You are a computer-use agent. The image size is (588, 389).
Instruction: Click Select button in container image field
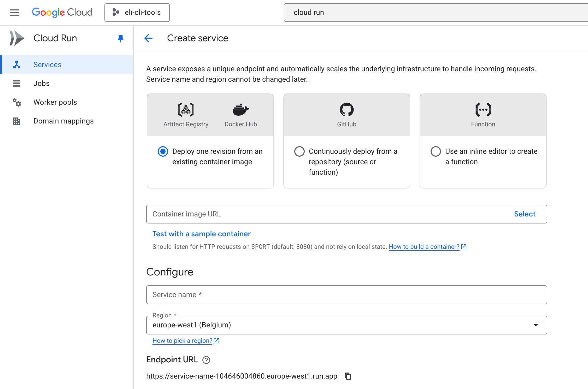pos(525,214)
